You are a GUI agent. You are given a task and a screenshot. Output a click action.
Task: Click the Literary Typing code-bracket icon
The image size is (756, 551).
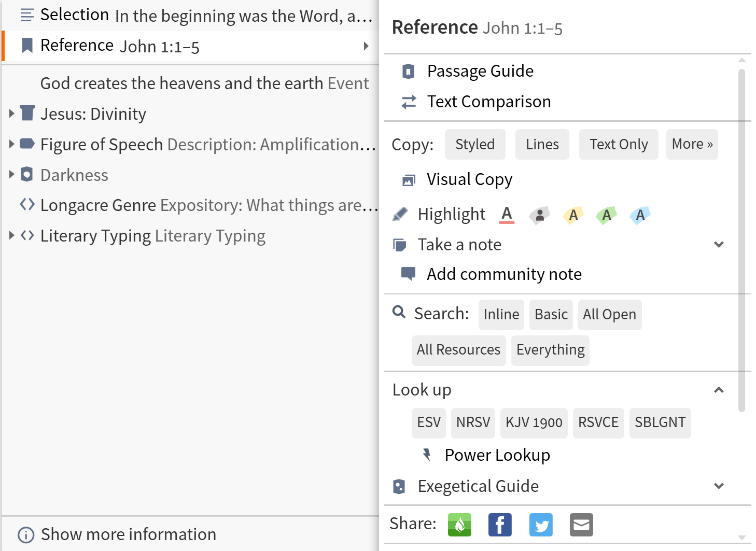click(x=27, y=235)
